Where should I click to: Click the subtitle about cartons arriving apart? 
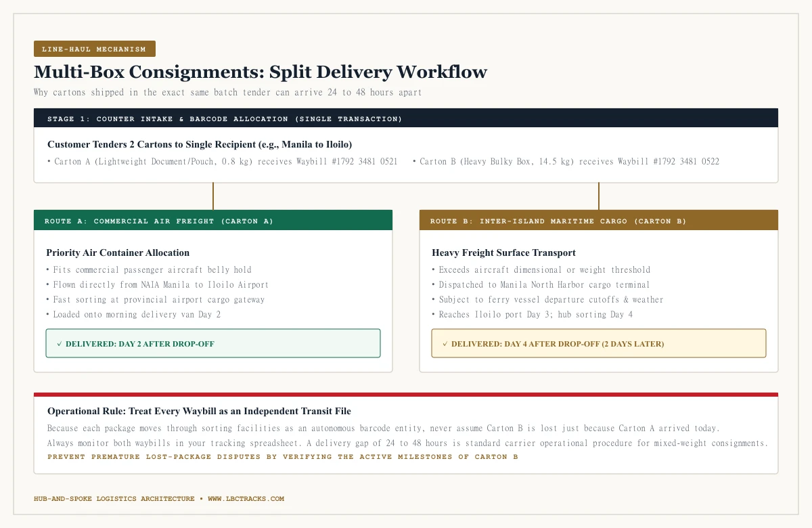pos(227,92)
